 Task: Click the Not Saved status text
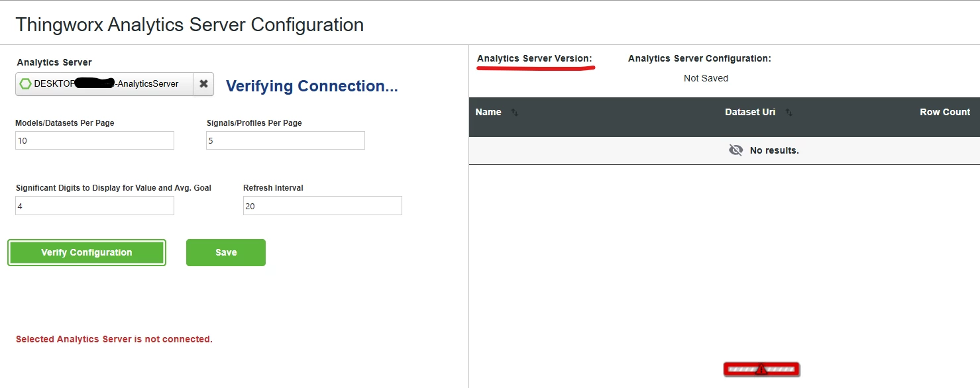pyautogui.click(x=706, y=78)
